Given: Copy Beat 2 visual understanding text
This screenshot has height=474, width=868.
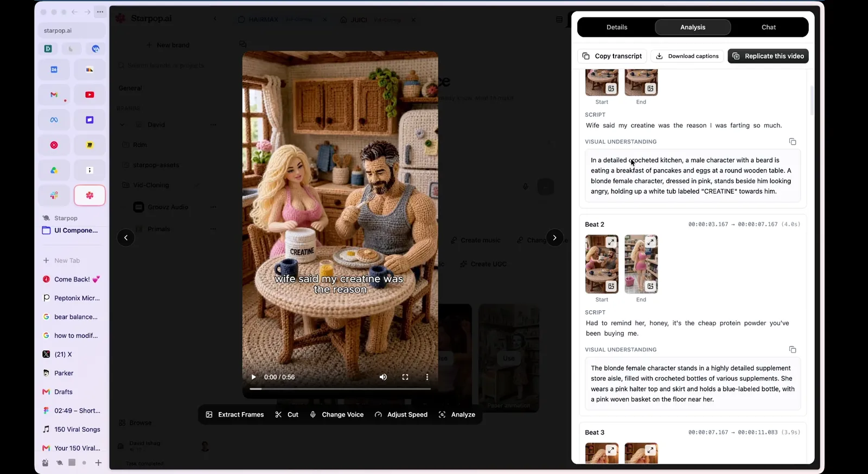Looking at the screenshot, I should pyautogui.click(x=793, y=350).
